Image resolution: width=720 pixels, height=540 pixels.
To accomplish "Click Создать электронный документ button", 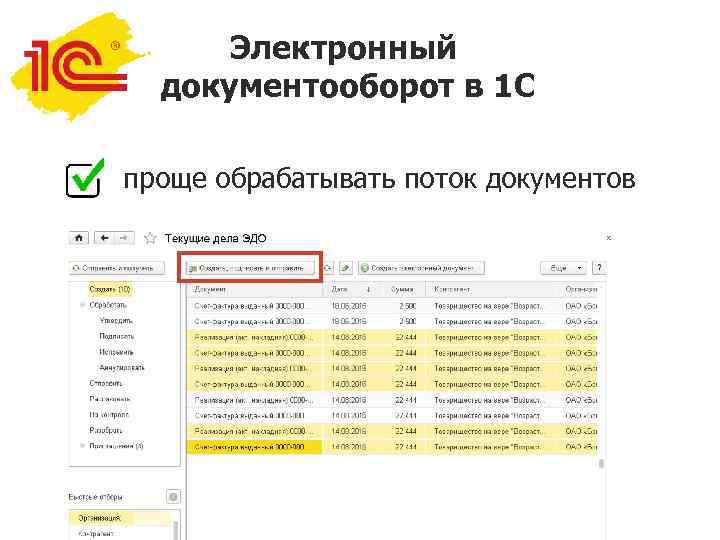I will click(421, 268).
